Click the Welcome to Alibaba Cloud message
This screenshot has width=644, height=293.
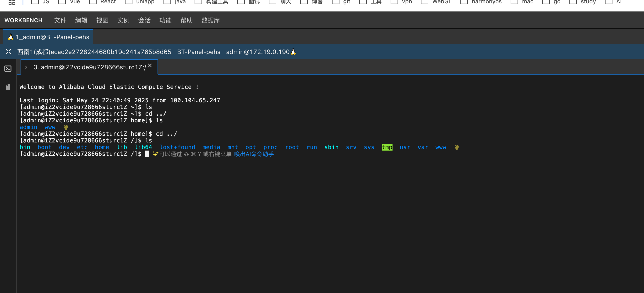click(109, 87)
